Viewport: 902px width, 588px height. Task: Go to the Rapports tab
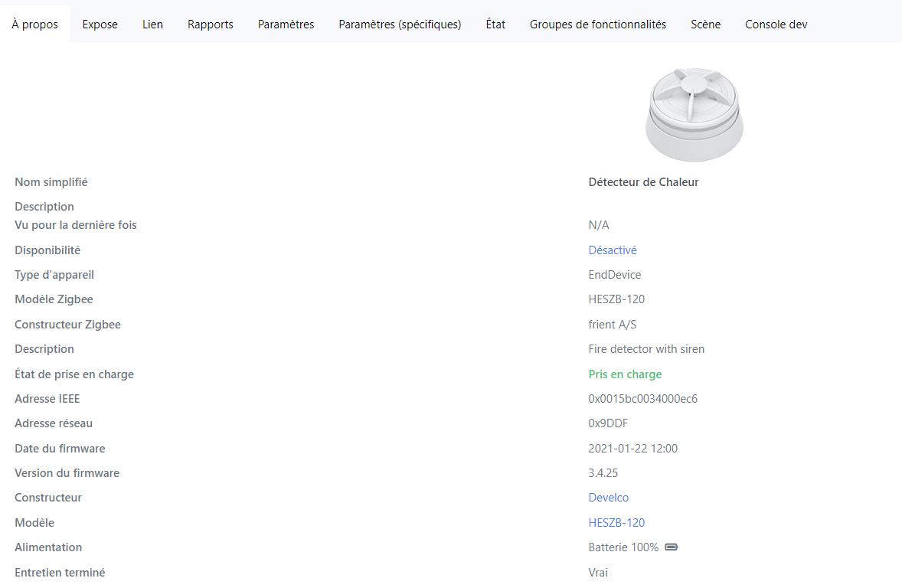[x=211, y=24]
